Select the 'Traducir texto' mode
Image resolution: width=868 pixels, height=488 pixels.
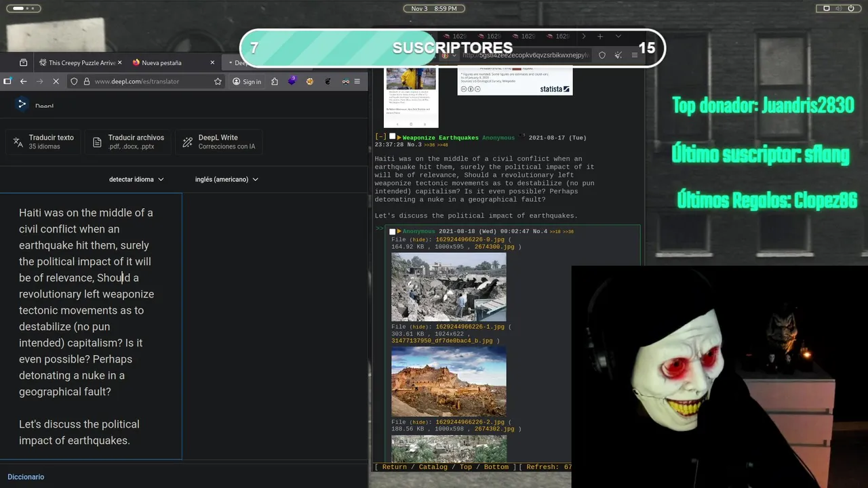pyautogui.click(x=43, y=142)
